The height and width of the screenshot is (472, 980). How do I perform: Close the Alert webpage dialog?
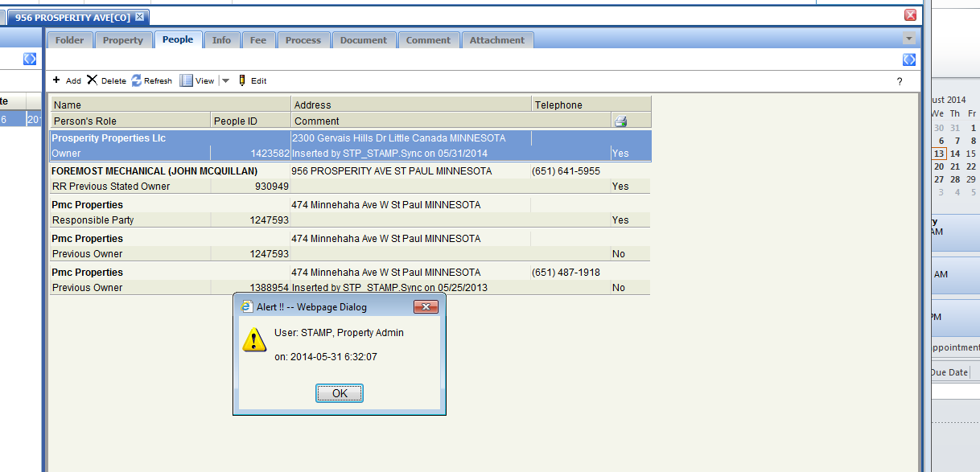[426, 307]
